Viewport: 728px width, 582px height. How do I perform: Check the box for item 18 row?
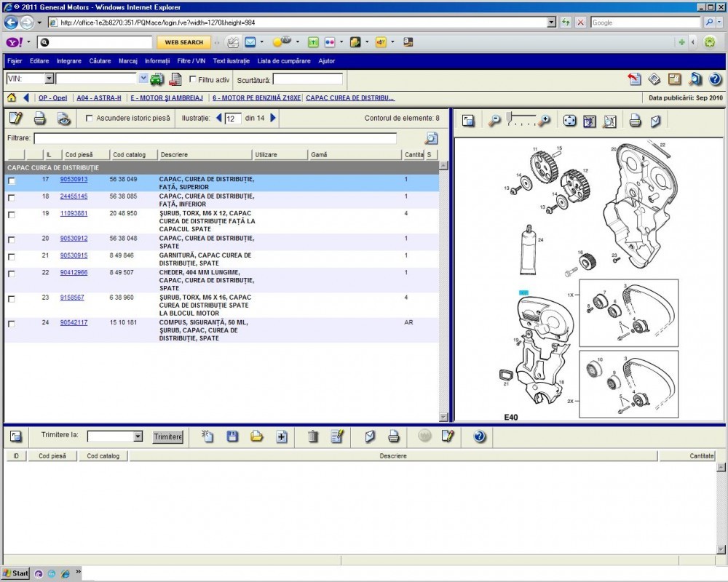coord(12,198)
